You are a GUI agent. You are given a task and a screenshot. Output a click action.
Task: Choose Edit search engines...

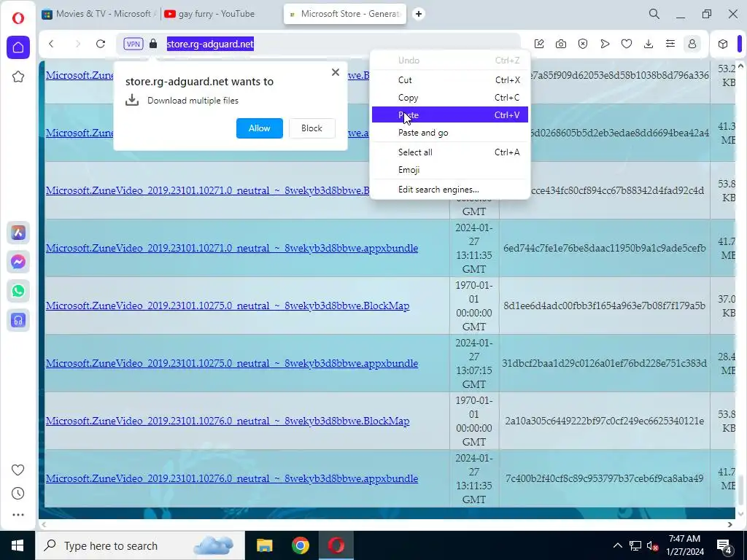coord(449,190)
